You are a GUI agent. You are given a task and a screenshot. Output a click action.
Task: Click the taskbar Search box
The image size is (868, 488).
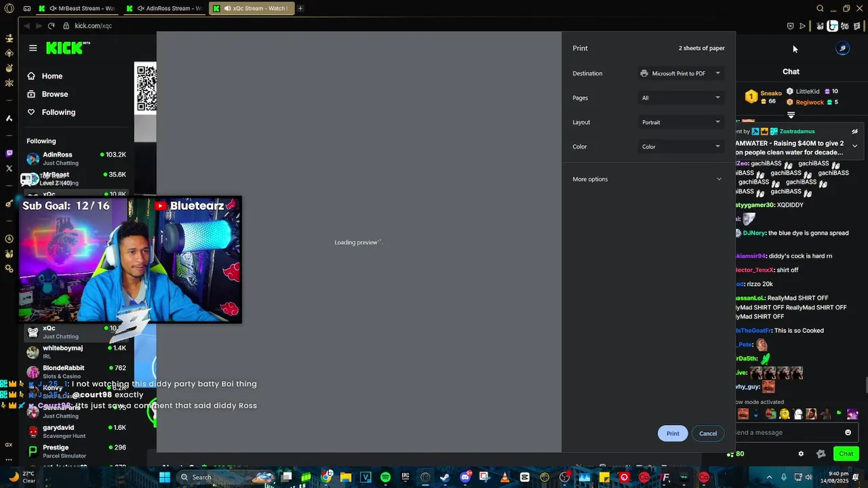[226, 477]
